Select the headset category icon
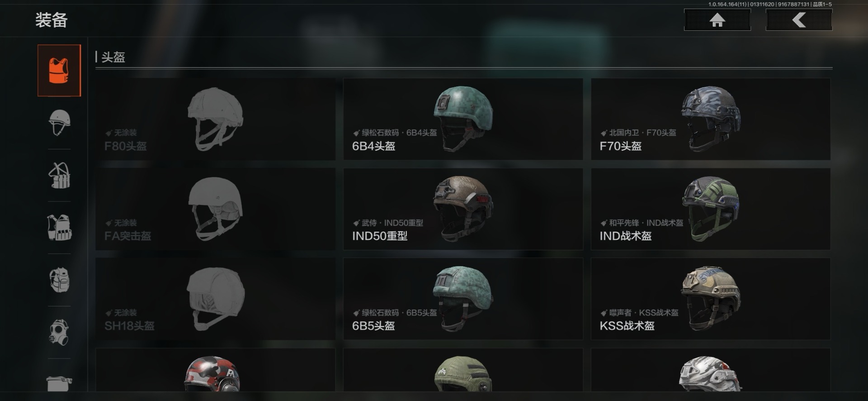 click(x=59, y=175)
